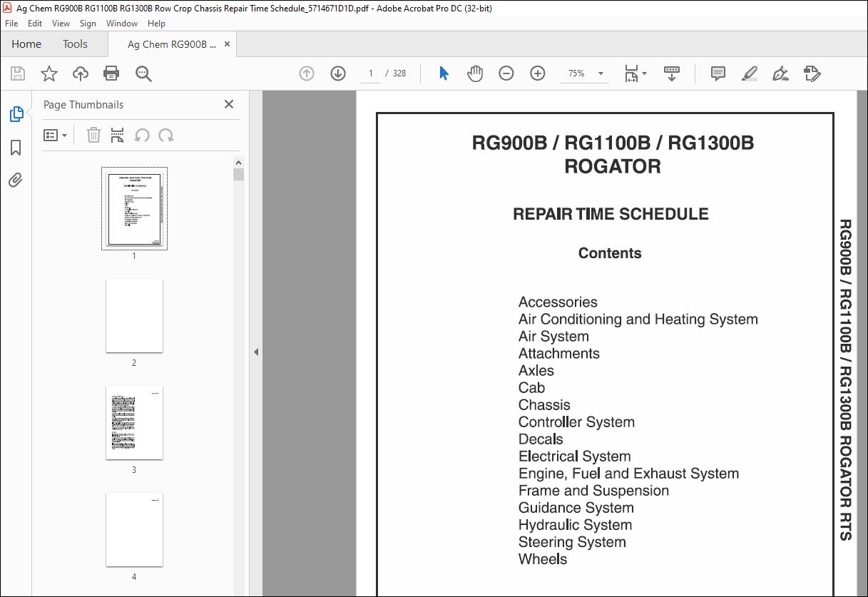Click the "Axles" contents entry
This screenshot has height=597, width=868.
click(x=536, y=371)
